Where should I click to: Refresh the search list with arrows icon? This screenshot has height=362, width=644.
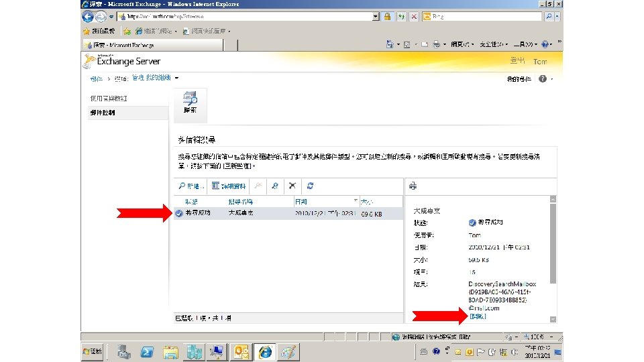coord(310,186)
